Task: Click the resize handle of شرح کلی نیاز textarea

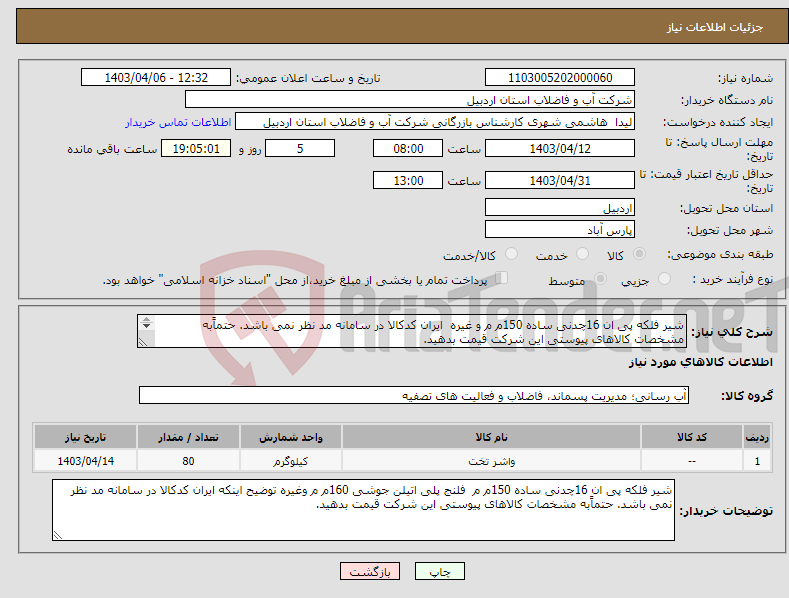Action: (x=143, y=342)
